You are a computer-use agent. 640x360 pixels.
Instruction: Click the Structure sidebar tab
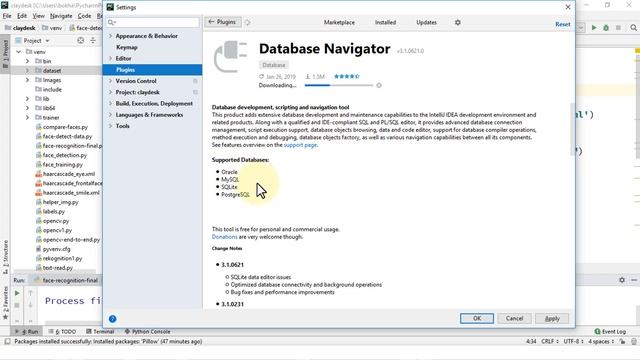pyautogui.click(x=5, y=257)
